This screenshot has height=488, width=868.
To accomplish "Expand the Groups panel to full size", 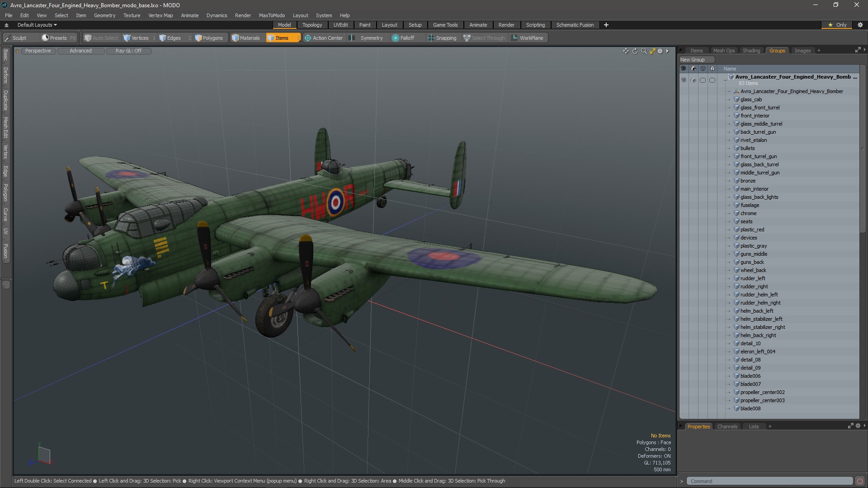I will tap(858, 50).
